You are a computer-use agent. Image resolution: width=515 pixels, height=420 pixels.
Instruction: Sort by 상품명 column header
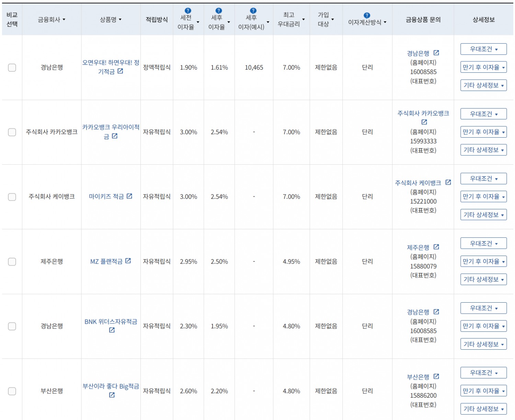(x=111, y=20)
